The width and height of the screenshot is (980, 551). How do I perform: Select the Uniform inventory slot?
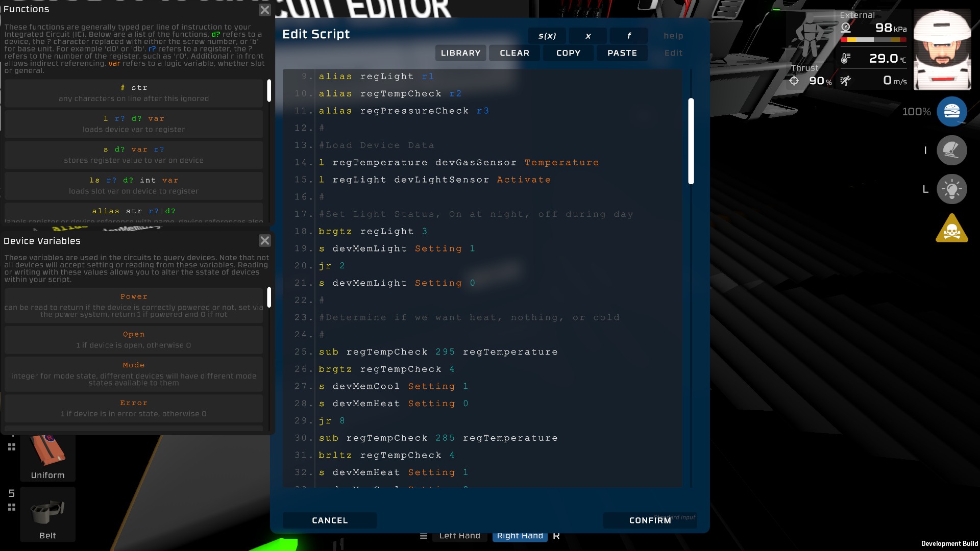[x=47, y=457]
